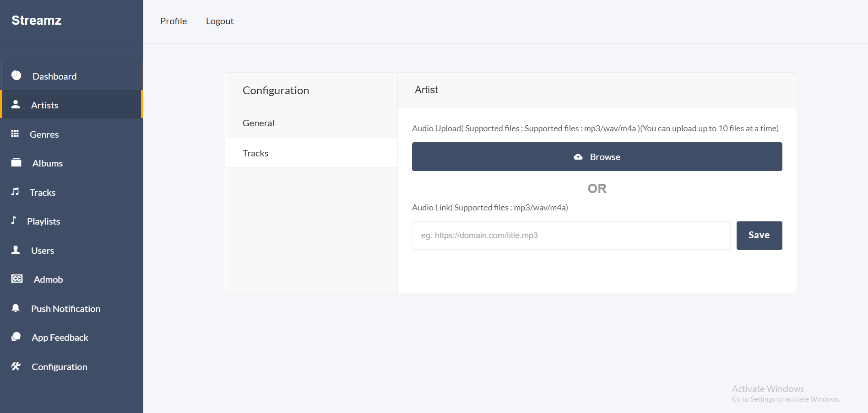Viewport: 868px width, 413px height.
Task: Click the Admob CC icon
Action: (x=17, y=279)
